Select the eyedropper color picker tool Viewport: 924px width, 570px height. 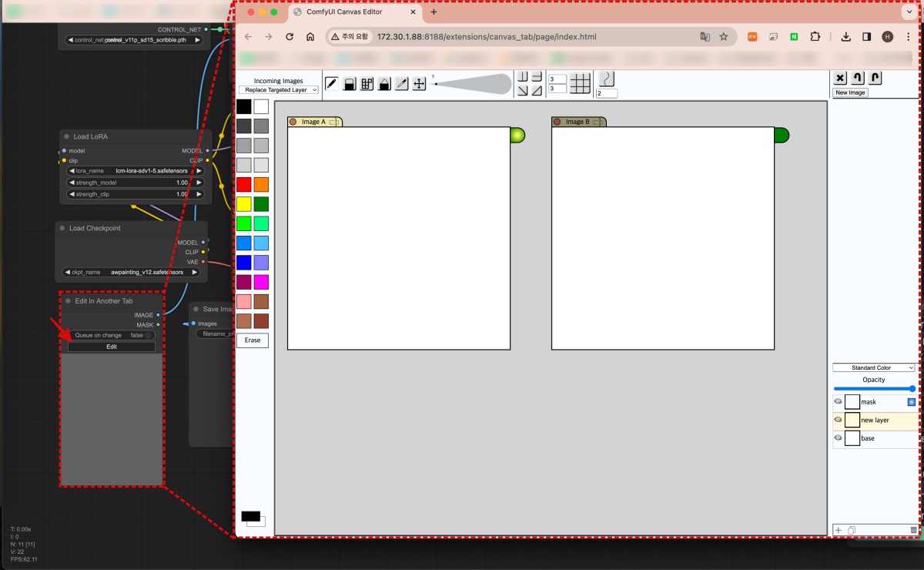click(401, 84)
